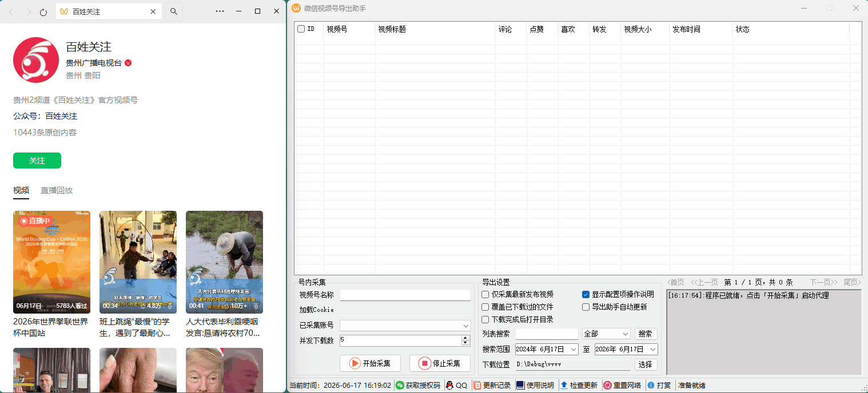This screenshot has height=393, width=868.
Task: Enable 仅采集最新发布视频 checkbox
Action: [x=485, y=295]
